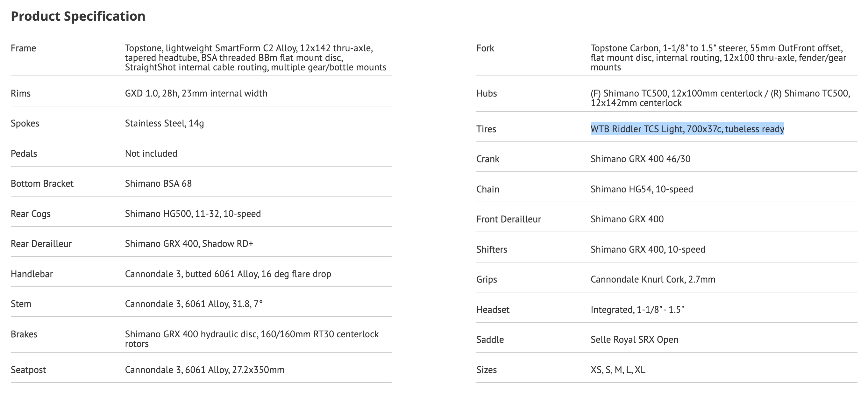This screenshot has height=402, width=868.
Task: Click the Frame specification label
Action: [x=23, y=48]
